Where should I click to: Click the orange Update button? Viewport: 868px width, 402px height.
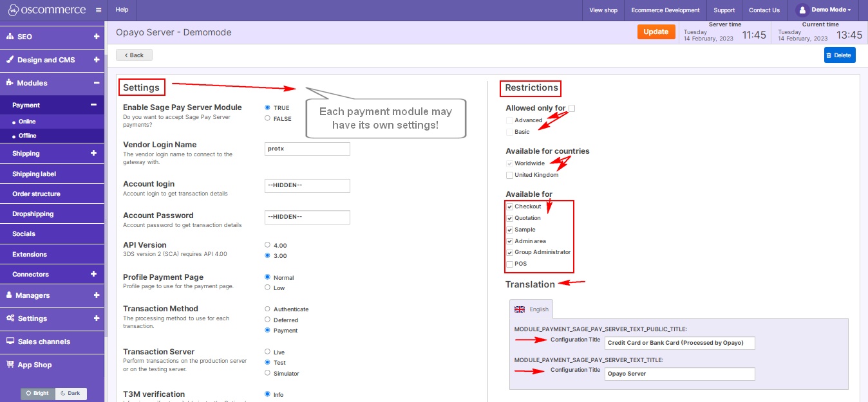[656, 32]
